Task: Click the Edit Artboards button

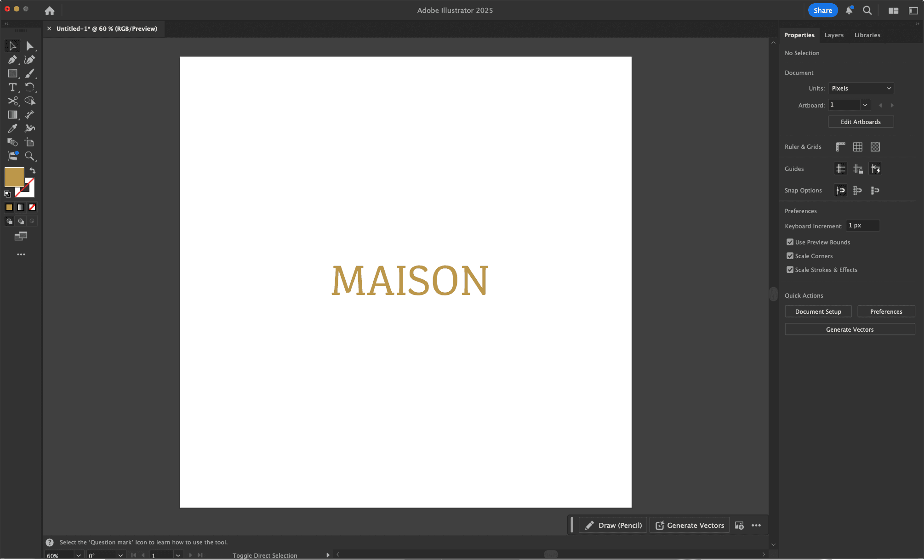Action: pos(861,122)
